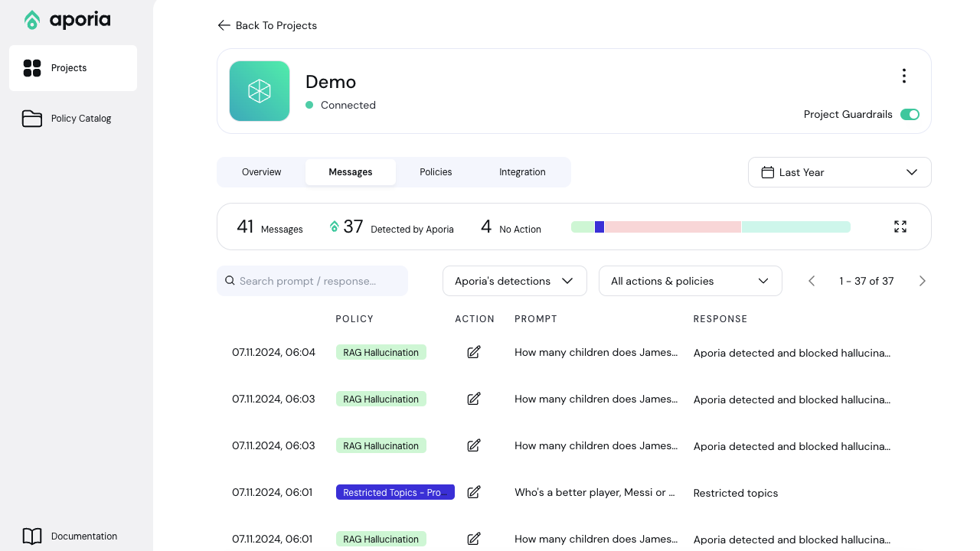
Task: Toggle the Project Guardrails switch
Action: [910, 115]
